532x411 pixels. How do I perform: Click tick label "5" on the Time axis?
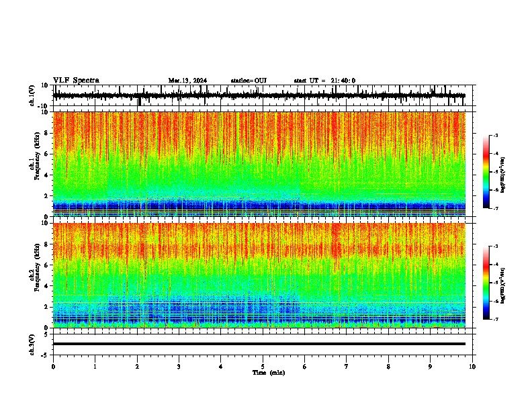pyautogui.click(x=263, y=367)
